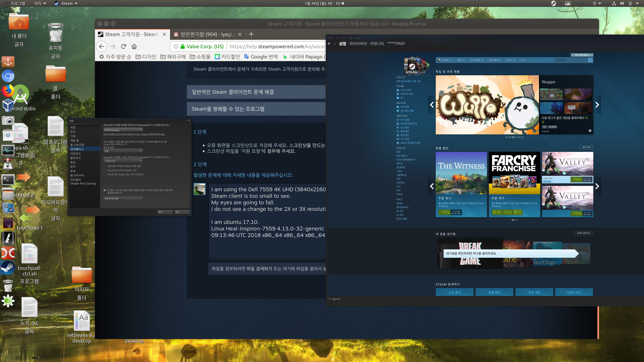Click 신규 출시 explore button
This screenshot has height=362, width=644.
(454, 292)
